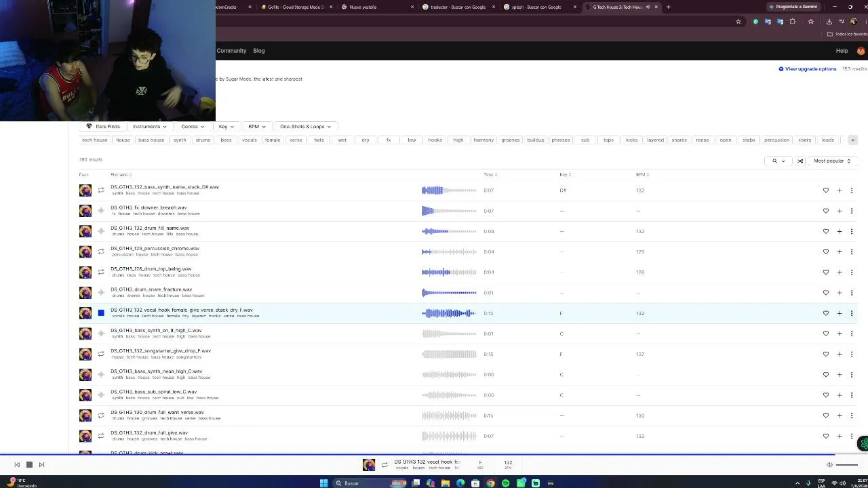This screenshot has width=868, height=488.
Task: Click the previous track button in player bar
Action: [17, 464]
